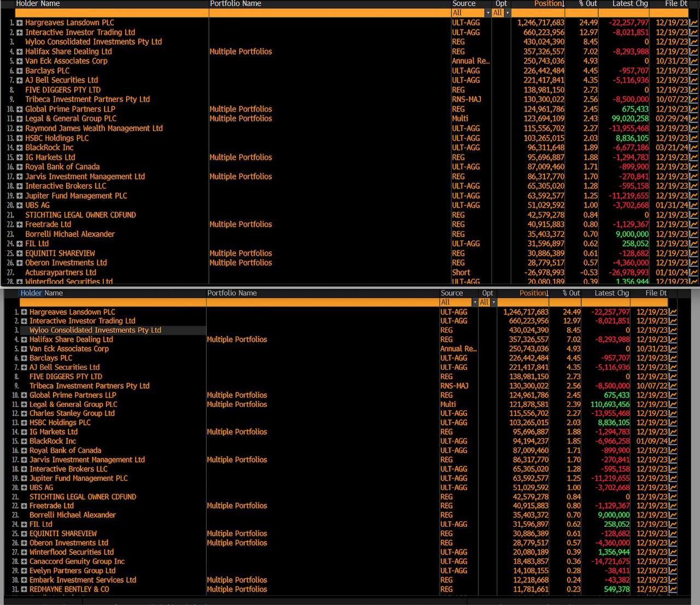The image size is (700, 605).
Task: Click lower panel Borrelli Michael Alexander chart icon
Action: tap(673, 515)
